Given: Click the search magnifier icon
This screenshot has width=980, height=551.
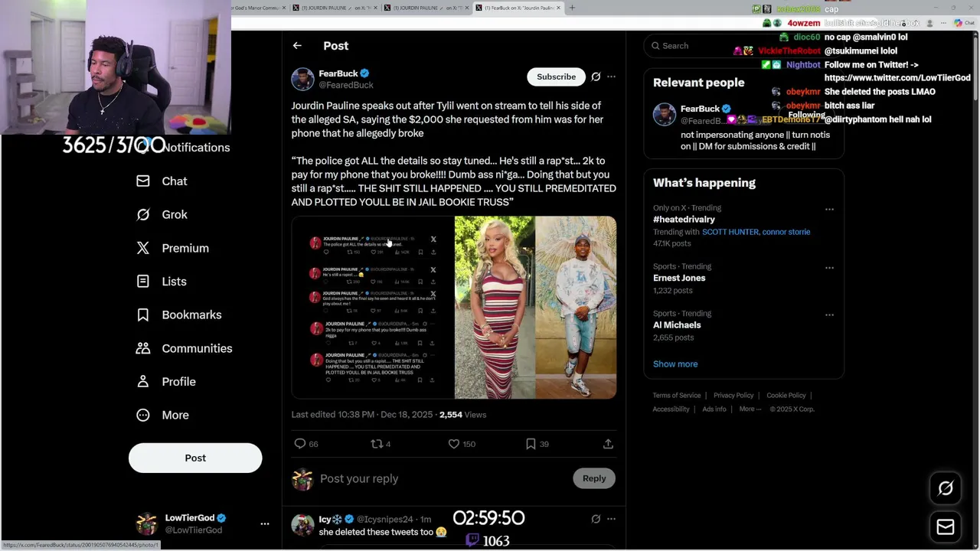Looking at the screenshot, I should coord(655,46).
